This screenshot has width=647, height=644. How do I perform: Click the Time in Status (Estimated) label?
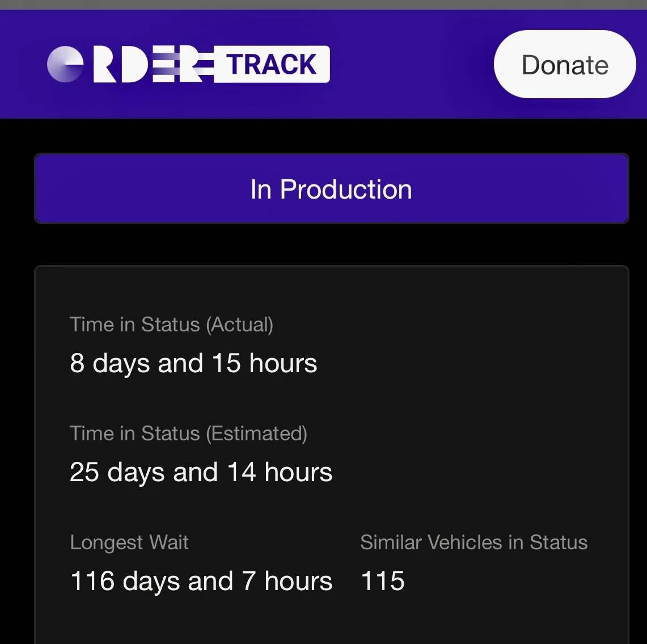[x=188, y=433]
